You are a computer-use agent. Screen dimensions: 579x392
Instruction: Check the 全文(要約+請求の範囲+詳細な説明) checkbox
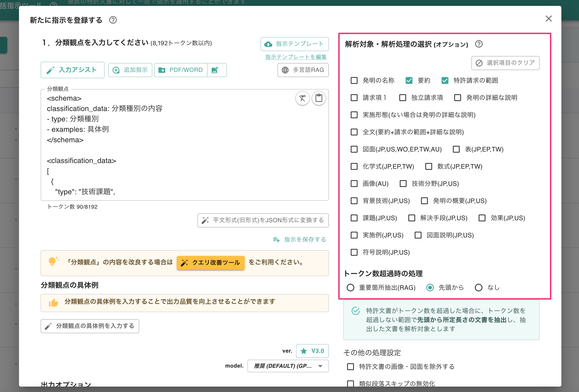click(354, 132)
